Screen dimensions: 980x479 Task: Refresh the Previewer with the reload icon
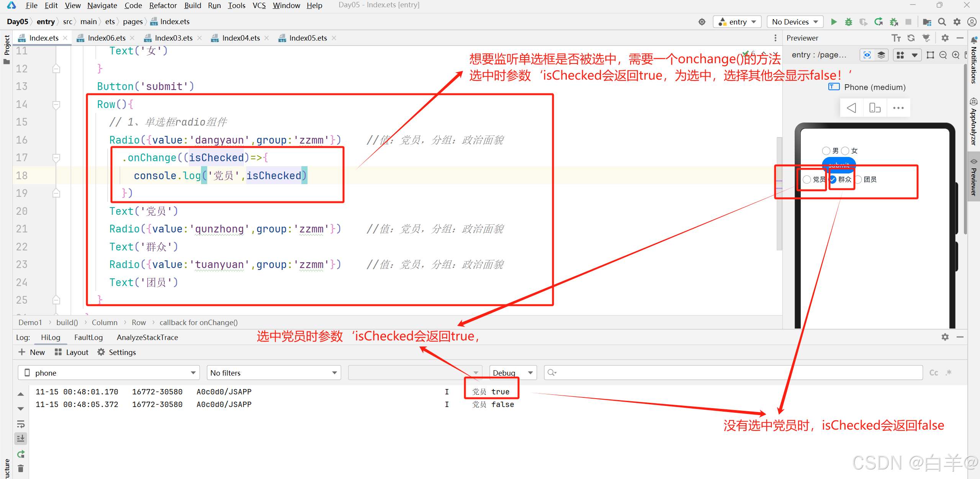tap(911, 38)
